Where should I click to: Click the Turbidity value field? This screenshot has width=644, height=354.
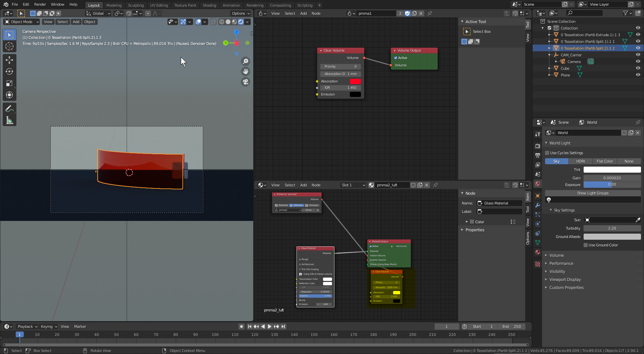[x=612, y=228]
